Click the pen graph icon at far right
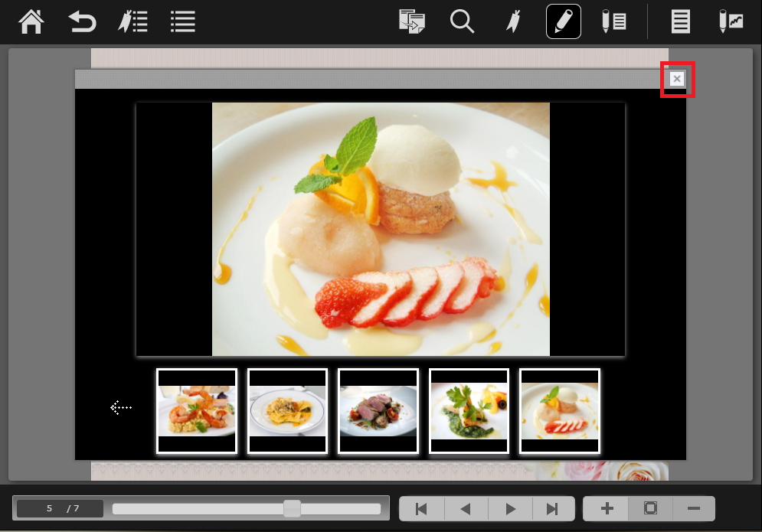Image resolution: width=762 pixels, height=532 pixels. click(x=731, y=21)
